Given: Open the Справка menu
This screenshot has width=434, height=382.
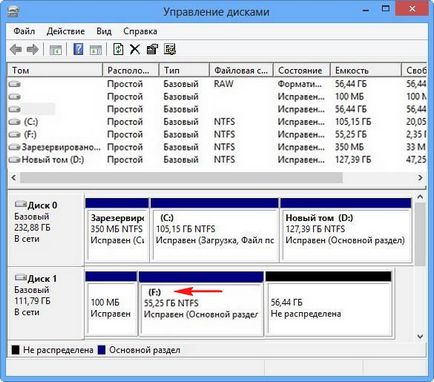Looking at the screenshot, I should point(140,31).
